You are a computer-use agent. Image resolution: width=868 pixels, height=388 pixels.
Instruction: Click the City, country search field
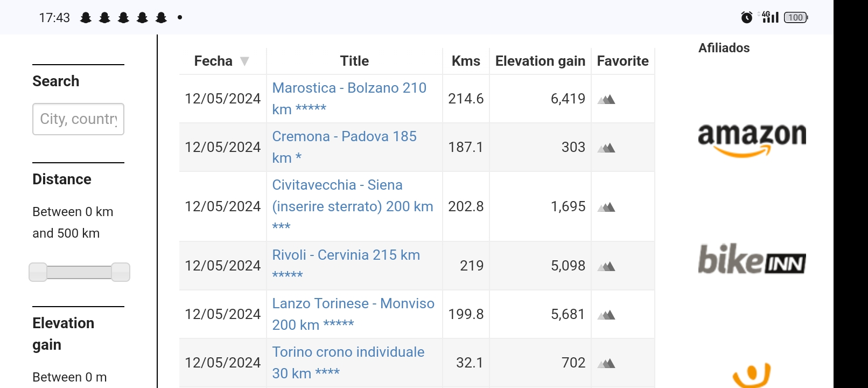(x=78, y=119)
